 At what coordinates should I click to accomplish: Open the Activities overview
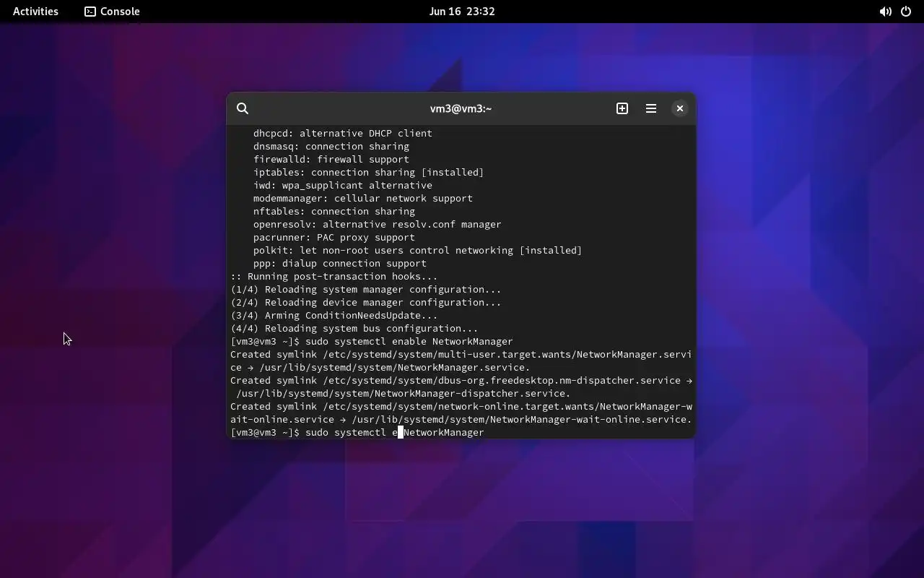(35, 12)
